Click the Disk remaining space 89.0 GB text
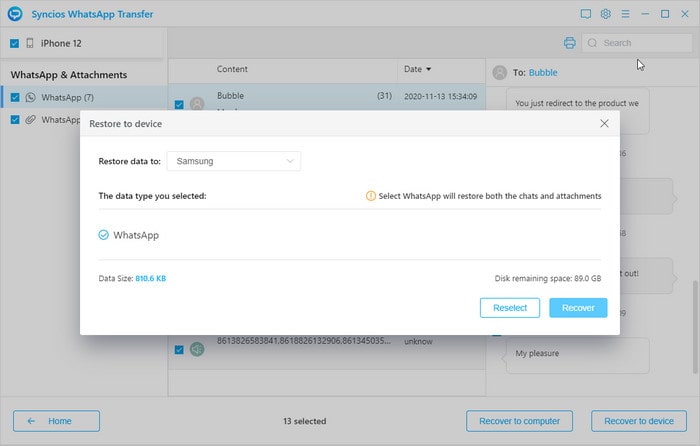Viewport: 700px width, 446px height. [548, 278]
